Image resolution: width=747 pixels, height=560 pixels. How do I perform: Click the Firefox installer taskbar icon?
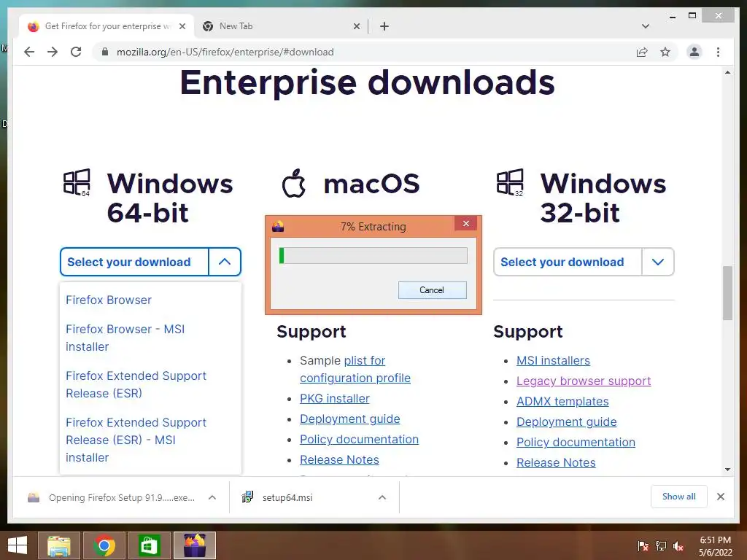click(195, 545)
